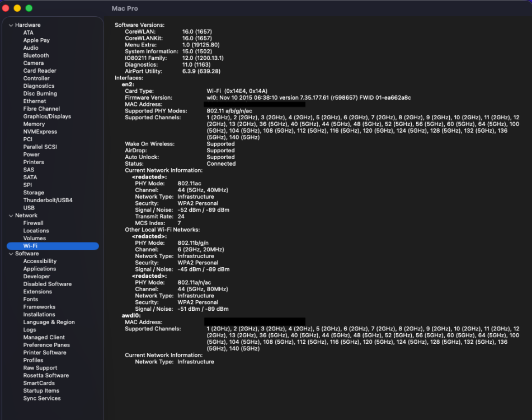The image size is (532, 420).
Task: Select Parallel SCSI entry
Action: pyautogui.click(x=40, y=147)
